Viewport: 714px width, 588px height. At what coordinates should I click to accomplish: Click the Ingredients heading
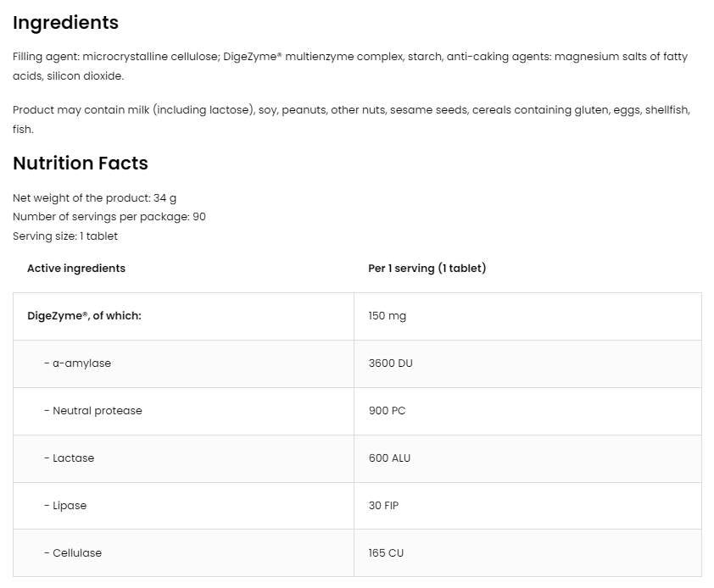point(65,23)
